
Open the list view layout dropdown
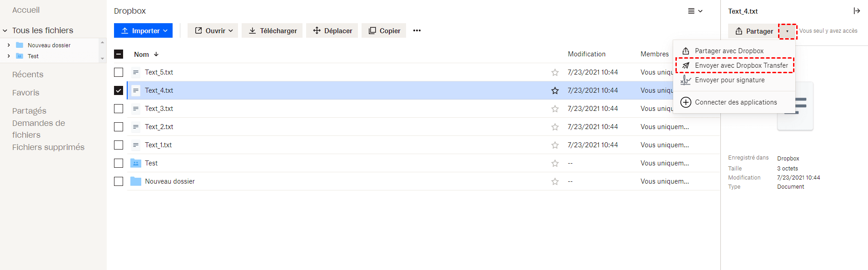click(x=695, y=11)
